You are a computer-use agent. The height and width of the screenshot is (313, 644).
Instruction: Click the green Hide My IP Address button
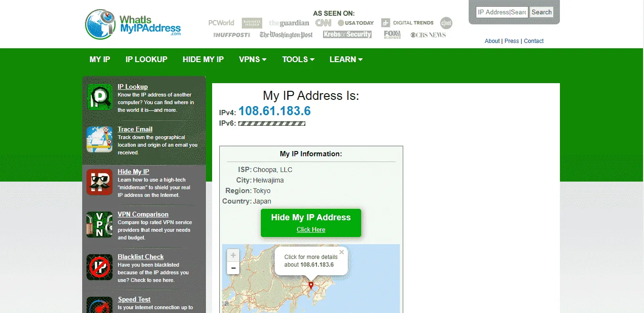pos(311,223)
